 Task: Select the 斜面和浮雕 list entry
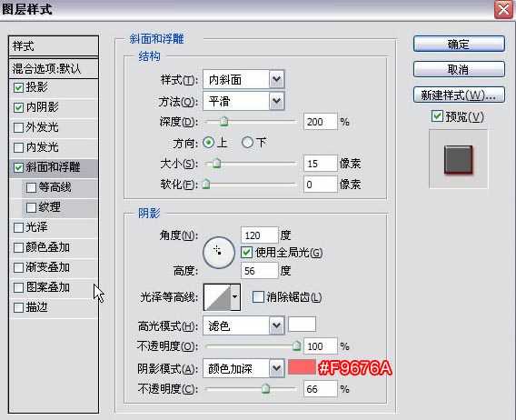tap(54, 167)
